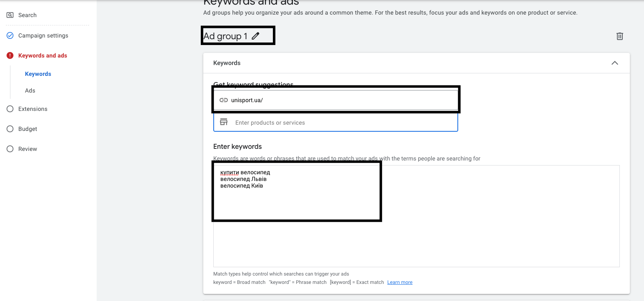Click the pencil icon beside Ad group 1
644x301 pixels.
[x=255, y=36]
